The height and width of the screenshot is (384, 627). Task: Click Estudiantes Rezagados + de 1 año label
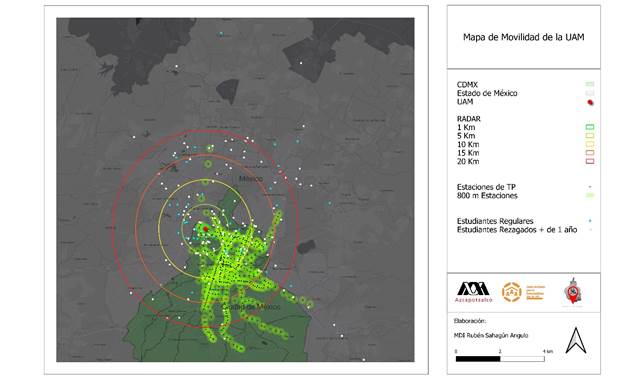click(x=517, y=230)
